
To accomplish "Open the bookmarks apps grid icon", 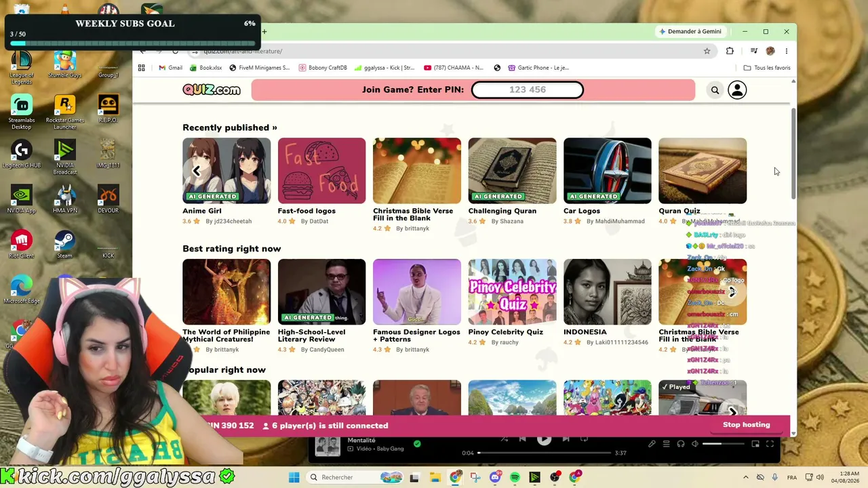I will [142, 68].
